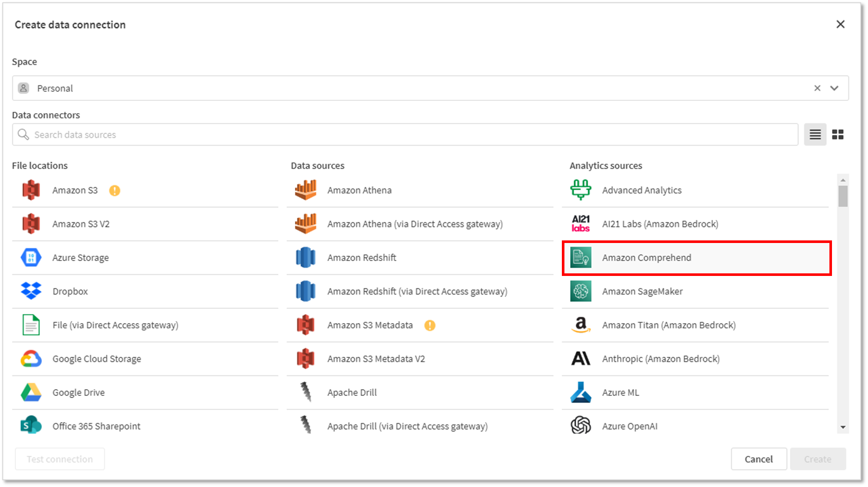Choose the Dropbox logo icon
The image size is (868, 487).
(31, 291)
